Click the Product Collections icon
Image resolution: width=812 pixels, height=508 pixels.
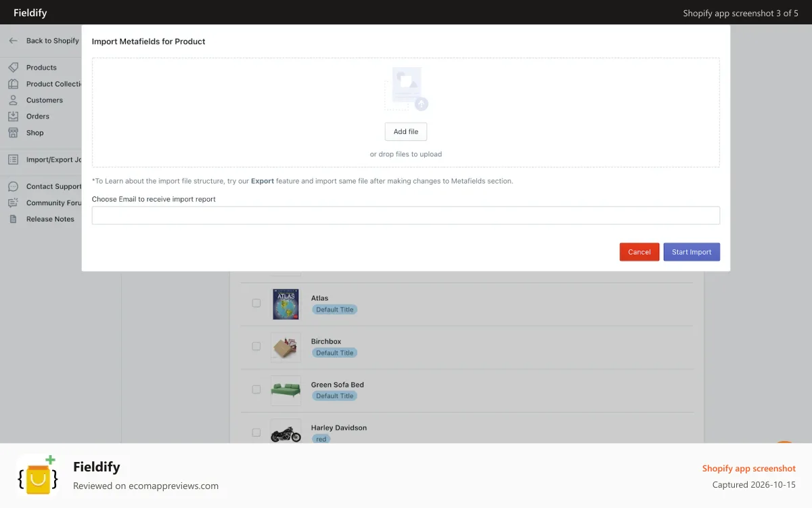(13, 84)
